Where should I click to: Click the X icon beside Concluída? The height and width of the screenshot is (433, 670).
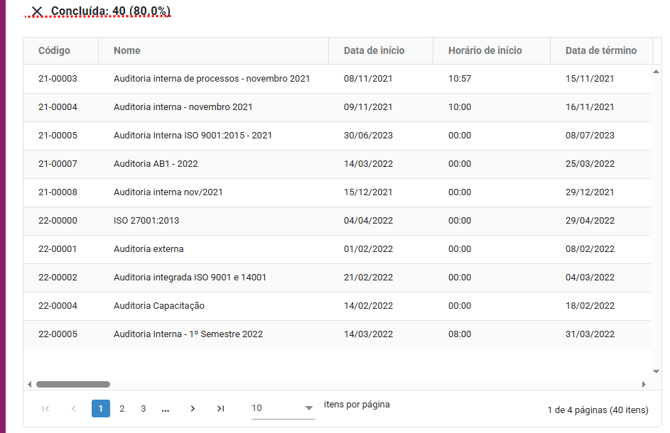[x=37, y=12]
